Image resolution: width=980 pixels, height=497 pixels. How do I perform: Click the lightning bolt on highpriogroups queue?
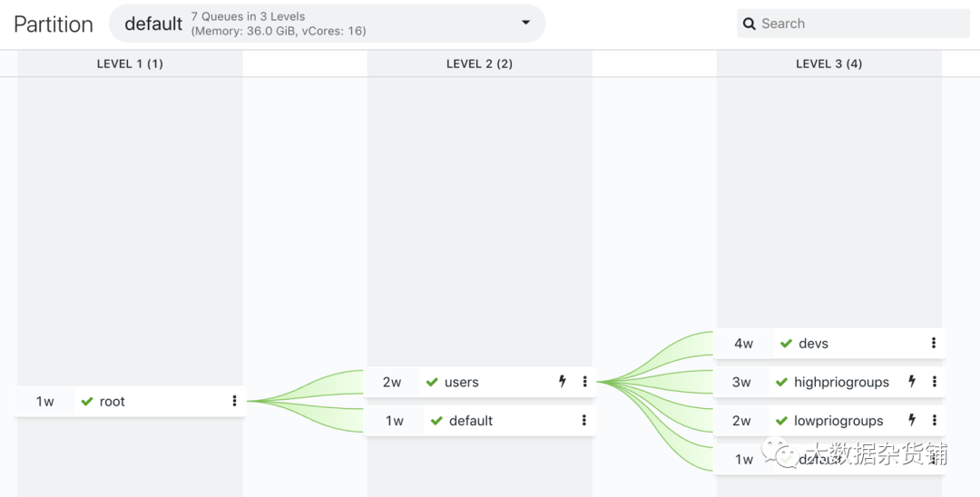coord(912,382)
